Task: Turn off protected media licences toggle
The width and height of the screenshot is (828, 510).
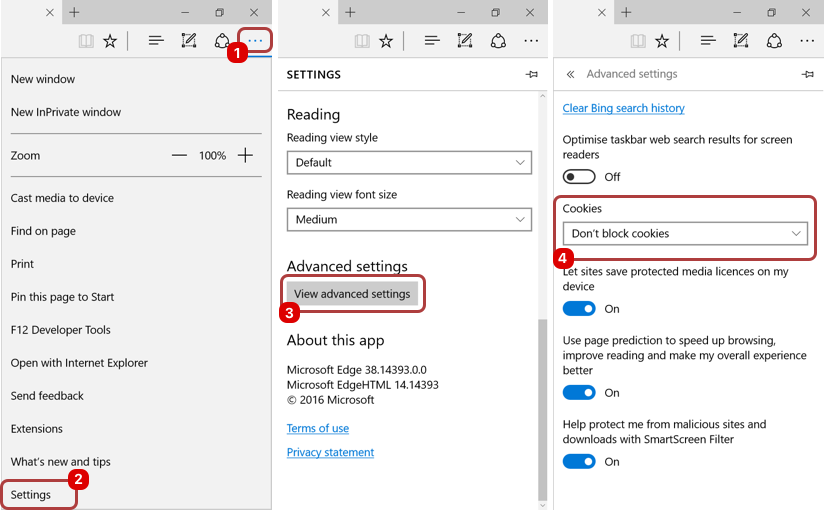Action: coord(579,309)
